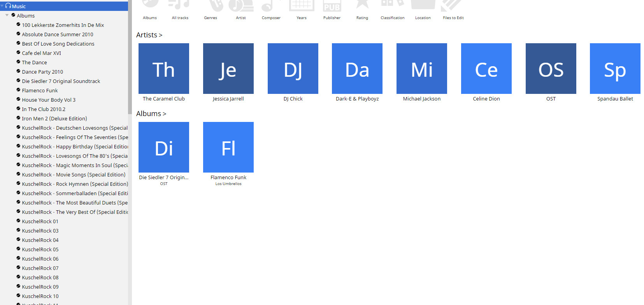Expand the Artists section heading
This screenshot has height=305, width=644.
point(149,35)
